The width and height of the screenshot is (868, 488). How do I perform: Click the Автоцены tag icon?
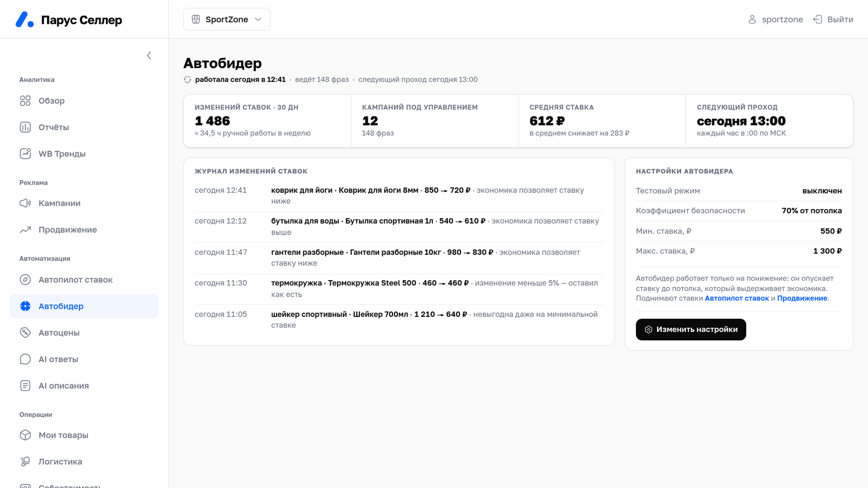25,333
